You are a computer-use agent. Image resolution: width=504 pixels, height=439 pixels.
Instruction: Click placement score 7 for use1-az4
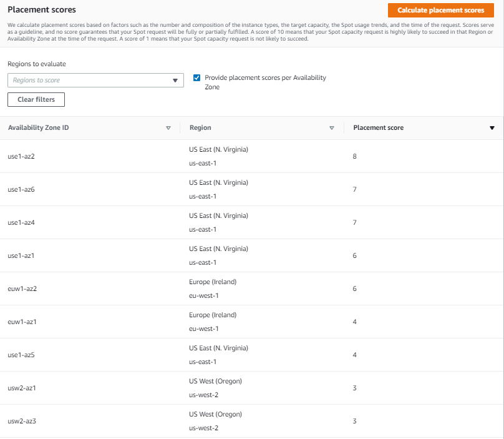tap(354, 223)
